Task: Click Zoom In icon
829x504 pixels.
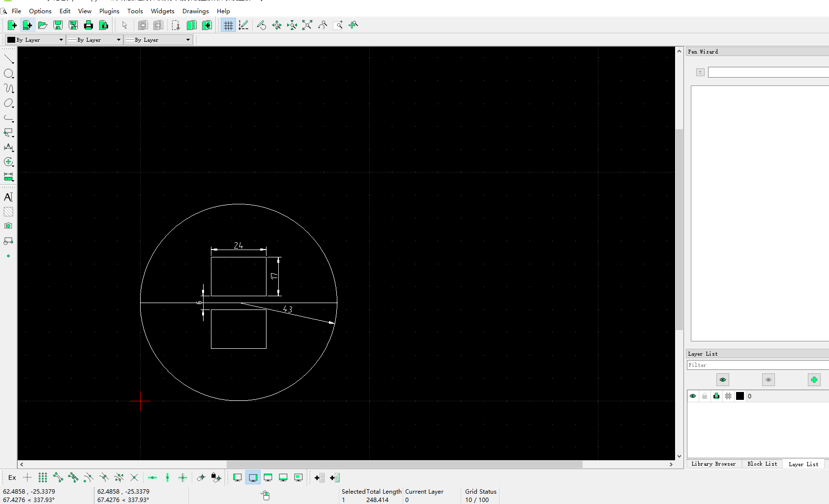Action: coord(276,25)
